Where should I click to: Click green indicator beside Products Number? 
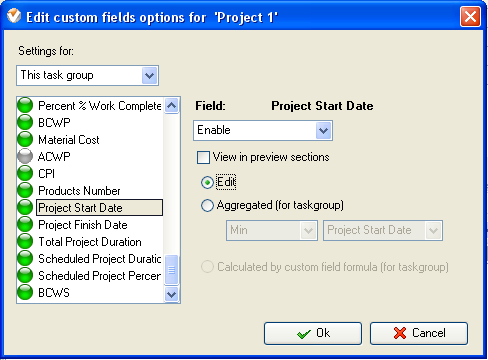pyautogui.click(x=25, y=190)
